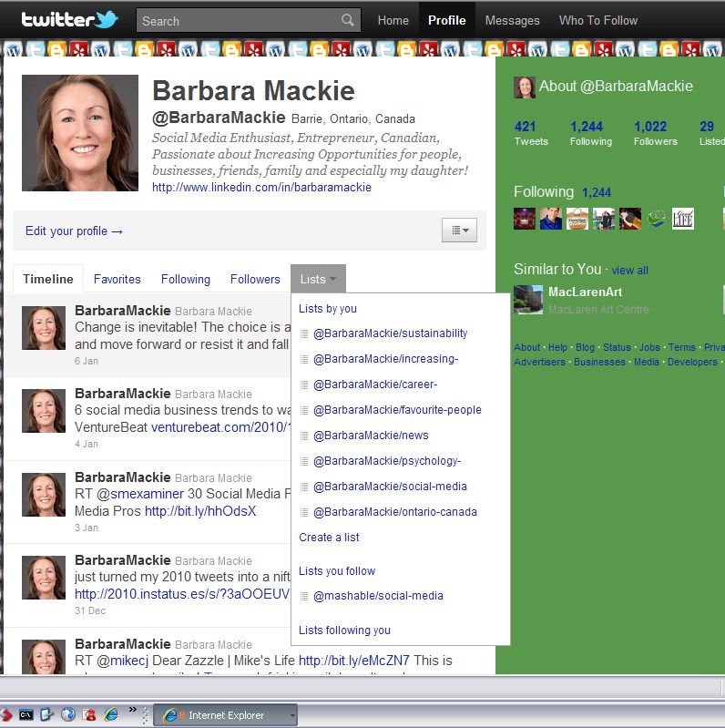
Task: Open the @BarbaraMackie/favourite-people list
Action: click(x=397, y=410)
